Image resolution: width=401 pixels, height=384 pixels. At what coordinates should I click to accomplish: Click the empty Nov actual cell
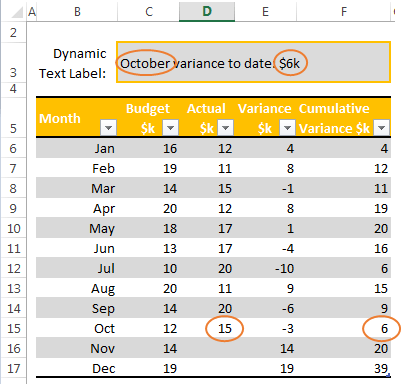click(x=207, y=348)
